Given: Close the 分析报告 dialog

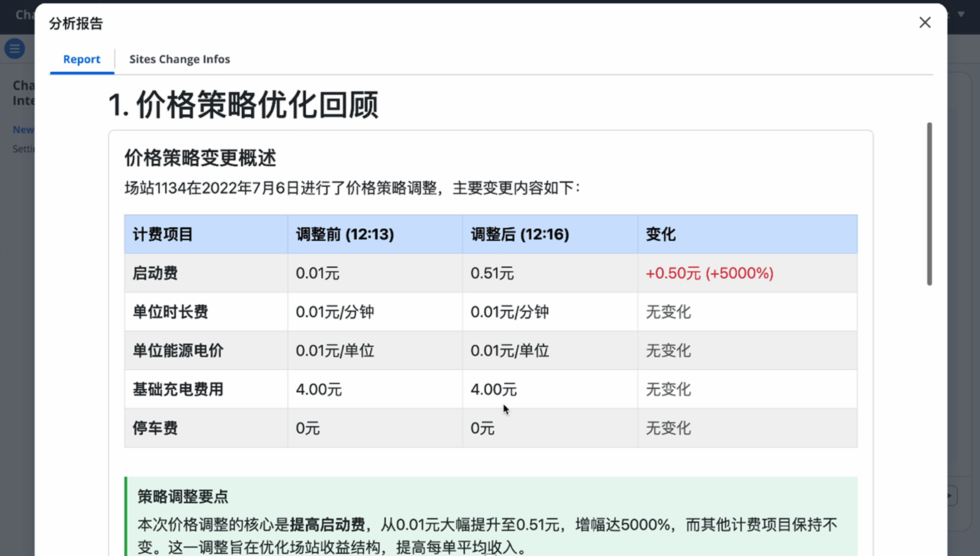Looking at the screenshot, I should point(925,23).
